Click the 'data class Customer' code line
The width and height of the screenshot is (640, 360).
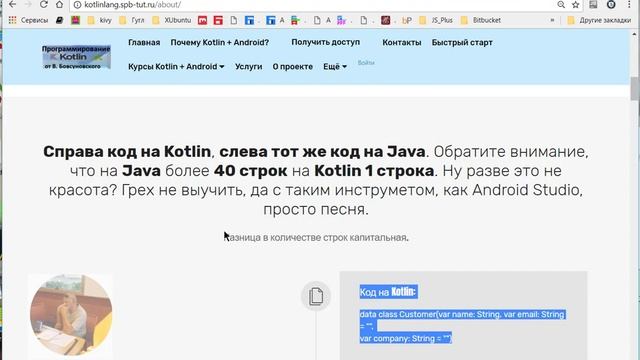coord(462,314)
